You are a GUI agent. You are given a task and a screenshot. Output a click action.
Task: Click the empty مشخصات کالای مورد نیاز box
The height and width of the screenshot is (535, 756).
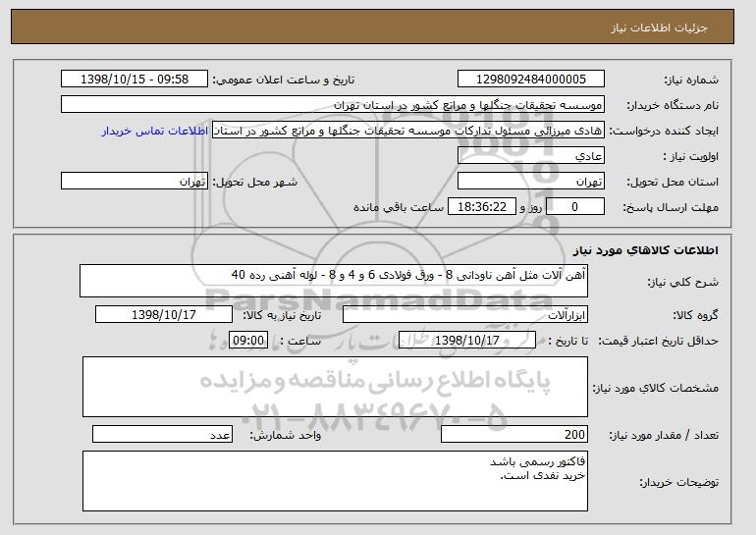(335, 387)
